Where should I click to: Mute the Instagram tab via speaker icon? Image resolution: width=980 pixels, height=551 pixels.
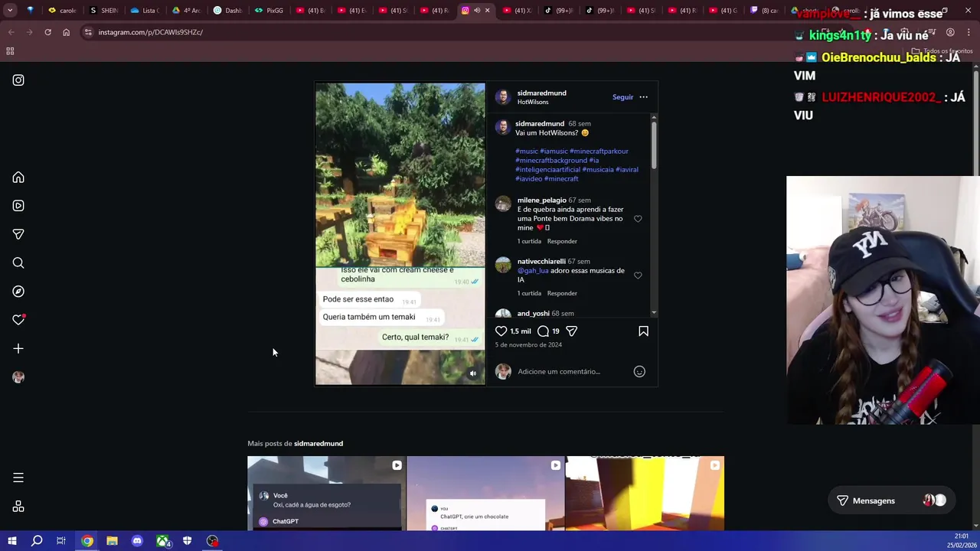tap(476, 10)
